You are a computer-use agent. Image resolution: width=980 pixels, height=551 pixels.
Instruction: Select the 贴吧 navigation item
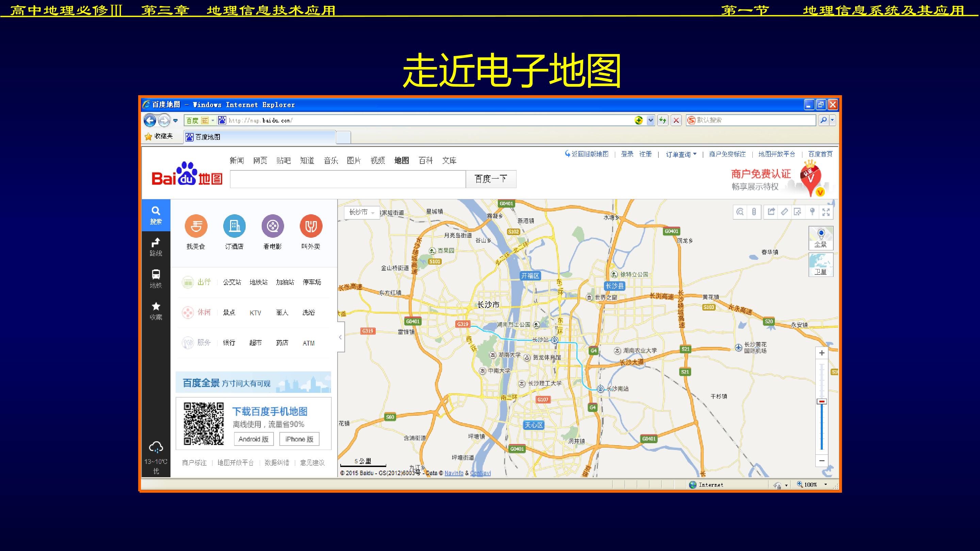(x=283, y=161)
